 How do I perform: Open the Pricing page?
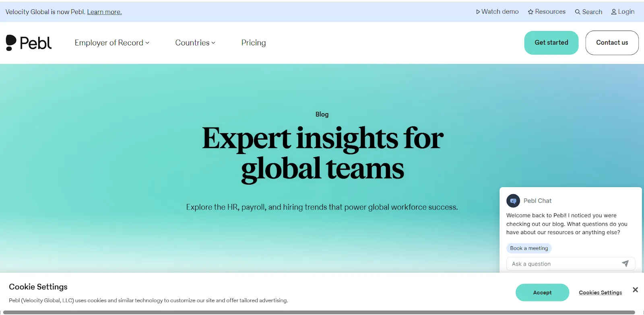tap(254, 43)
